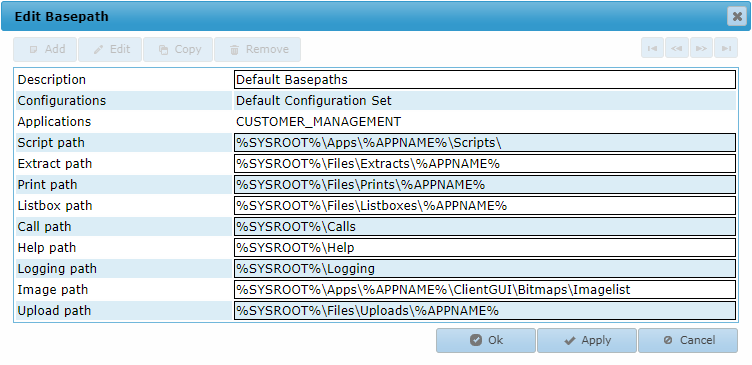
Task: Click the Description label
Action: tap(52, 80)
